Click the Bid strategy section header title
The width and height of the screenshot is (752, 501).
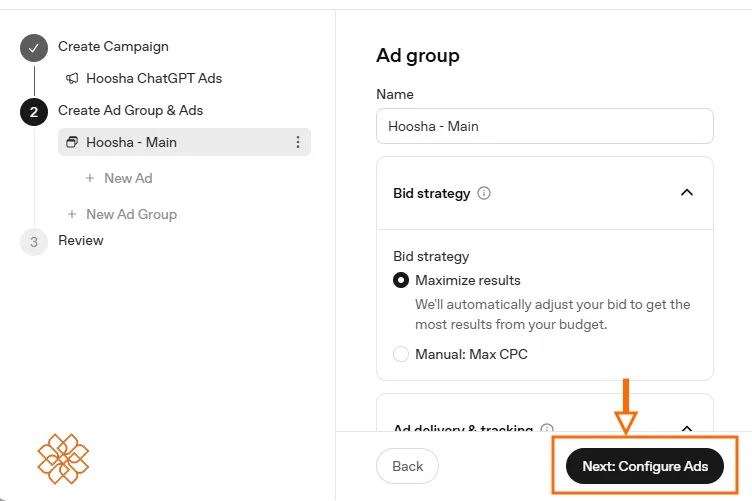(432, 193)
